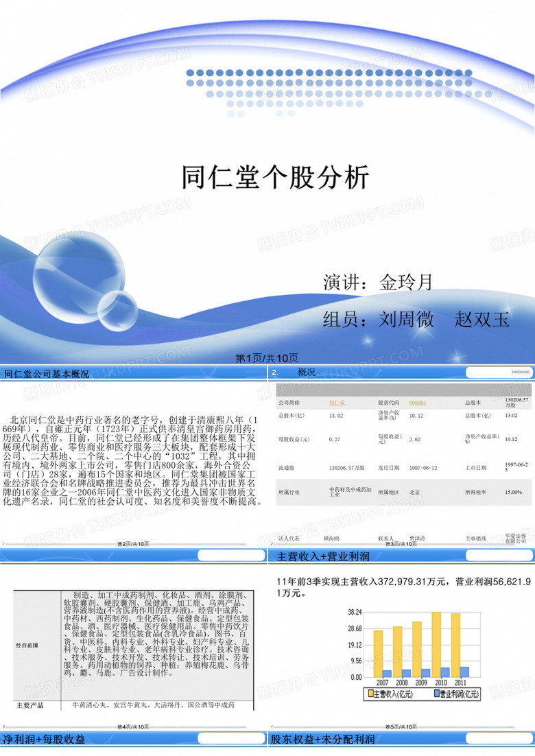Click the 经营范围 row label

pos(27,645)
